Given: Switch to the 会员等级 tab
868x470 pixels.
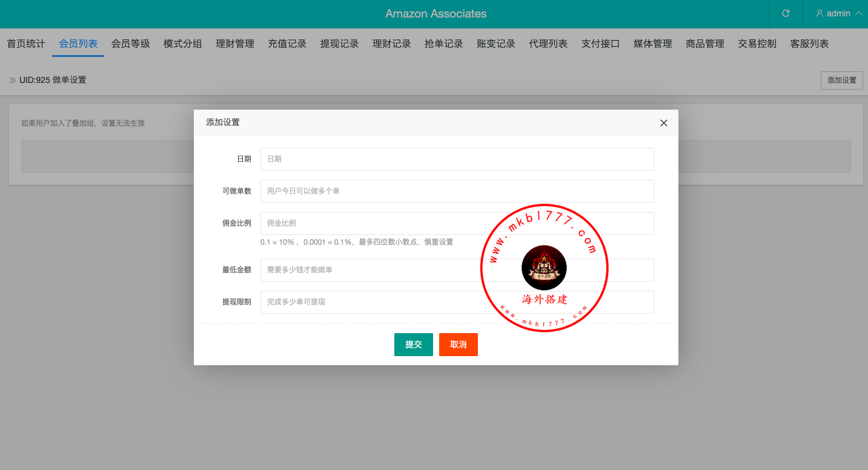Looking at the screenshot, I should click(x=130, y=44).
